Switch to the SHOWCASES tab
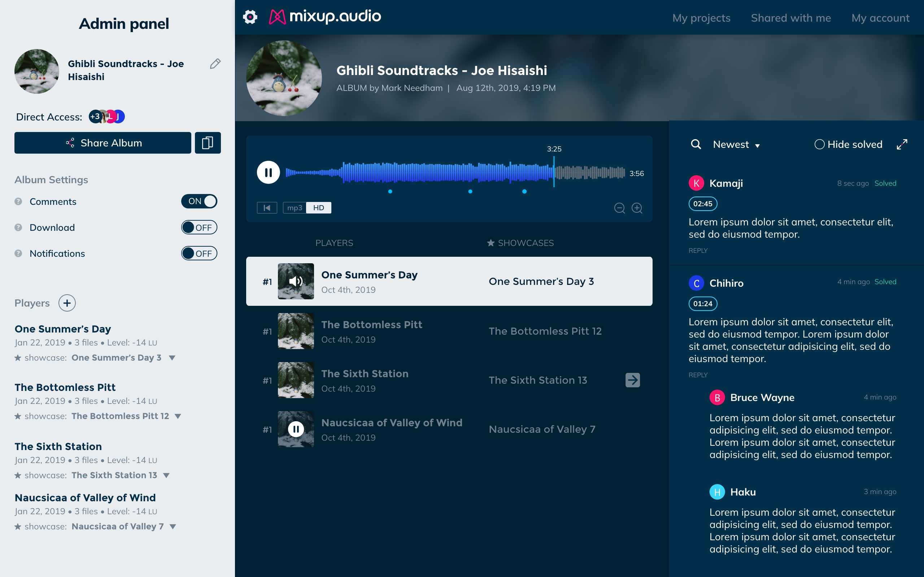The width and height of the screenshot is (924, 577). pyautogui.click(x=520, y=243)
